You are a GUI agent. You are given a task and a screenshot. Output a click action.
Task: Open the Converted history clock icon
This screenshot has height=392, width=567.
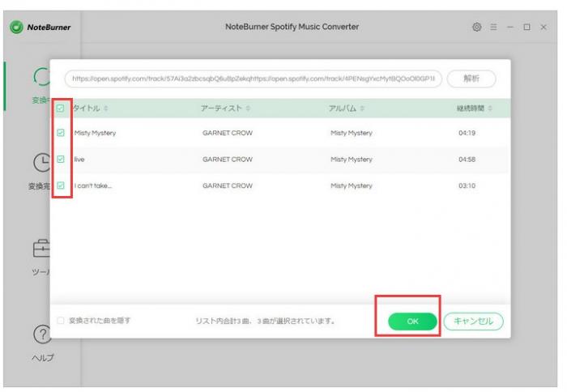(x=41, y=162)
